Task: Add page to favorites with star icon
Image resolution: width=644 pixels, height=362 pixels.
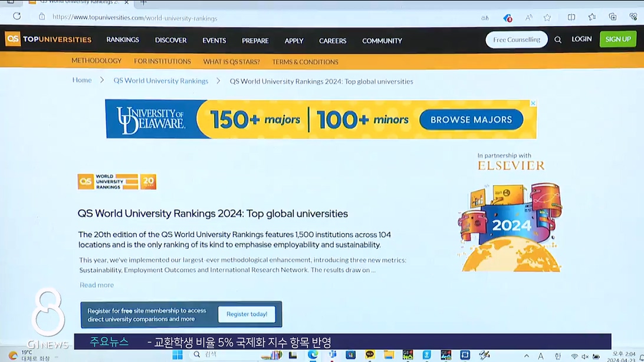Action: point(547,18)
